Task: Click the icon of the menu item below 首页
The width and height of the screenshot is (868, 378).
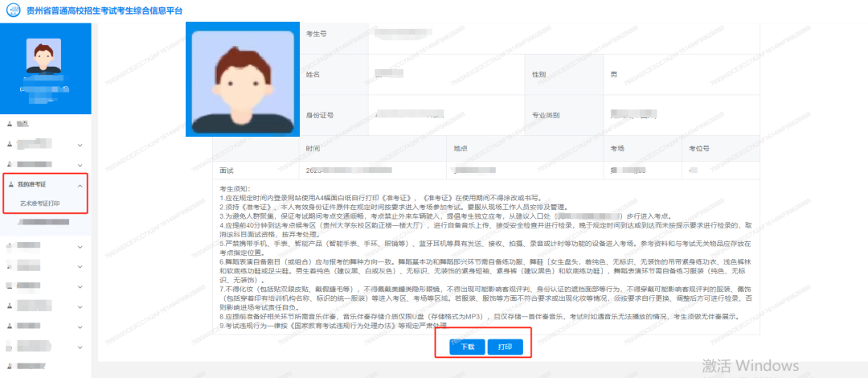Action: [9, 144]
